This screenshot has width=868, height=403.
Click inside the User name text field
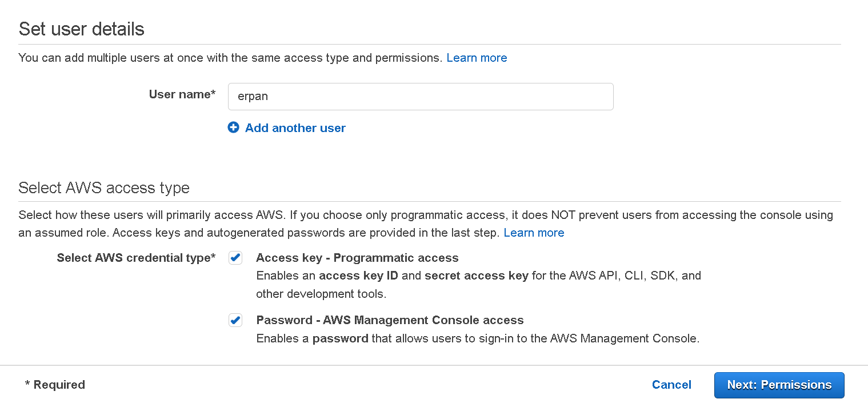(420, 96)
